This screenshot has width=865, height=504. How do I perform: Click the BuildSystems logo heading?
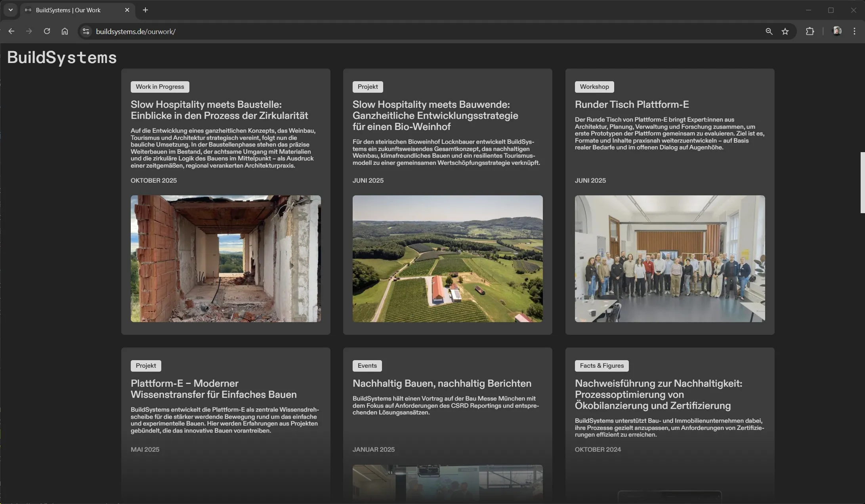tap(62, 57)
